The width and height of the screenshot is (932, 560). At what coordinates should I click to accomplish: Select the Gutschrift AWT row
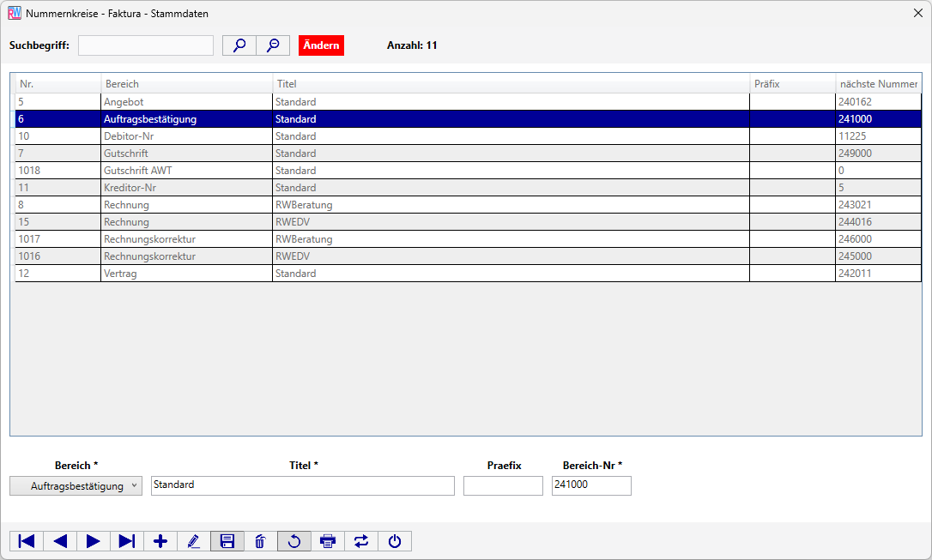[x=469, y=171]
